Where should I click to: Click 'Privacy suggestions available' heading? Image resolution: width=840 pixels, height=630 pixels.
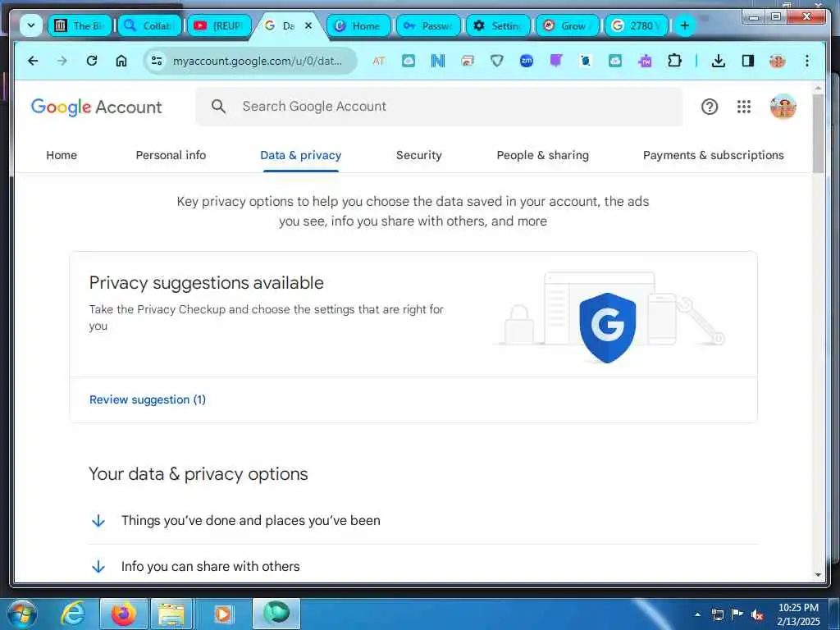point(206,283)
